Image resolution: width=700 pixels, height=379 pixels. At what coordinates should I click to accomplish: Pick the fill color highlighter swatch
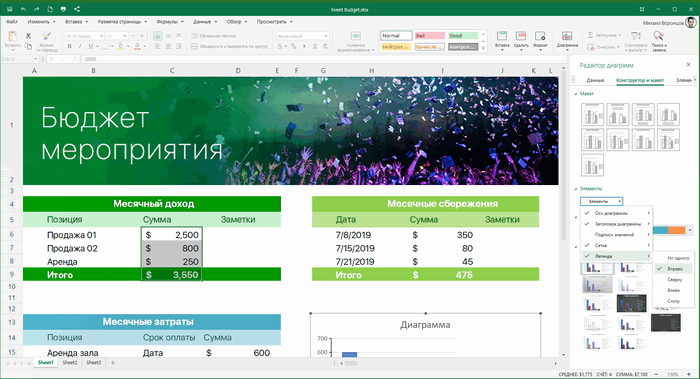[120, 46]
